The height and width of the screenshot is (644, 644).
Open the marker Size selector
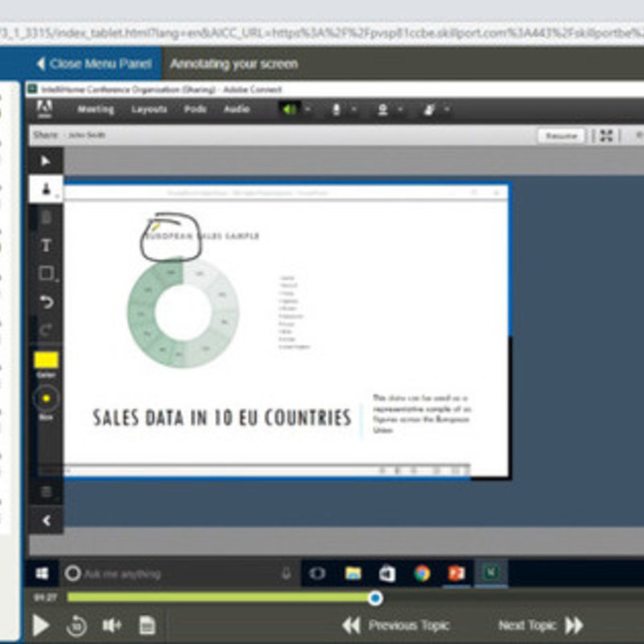click(46, 398)
